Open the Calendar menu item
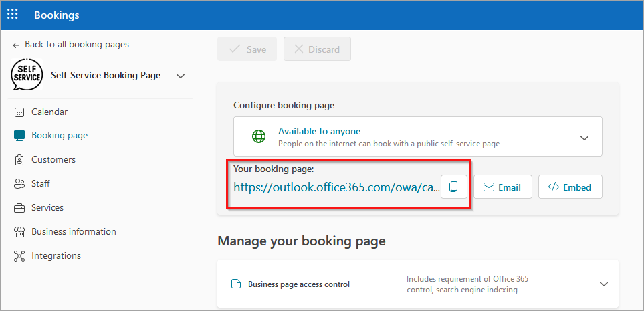 click(x=49, y=112)
